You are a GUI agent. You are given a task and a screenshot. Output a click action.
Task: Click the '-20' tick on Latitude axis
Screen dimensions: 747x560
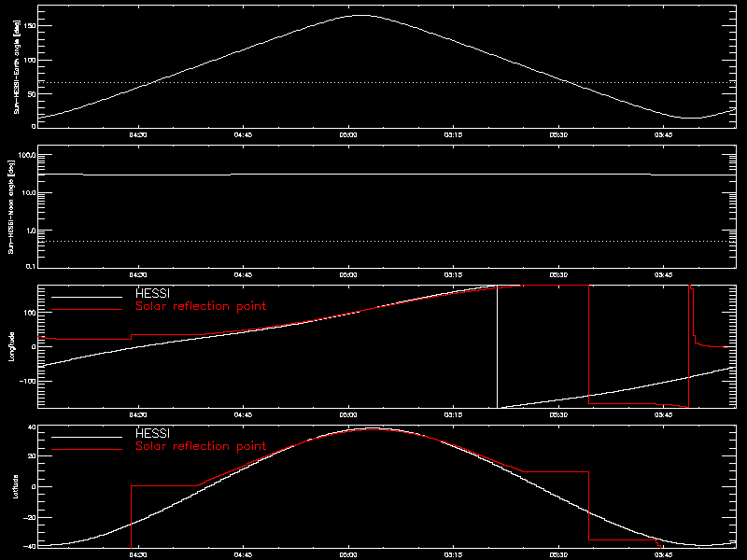pos(30,518)
